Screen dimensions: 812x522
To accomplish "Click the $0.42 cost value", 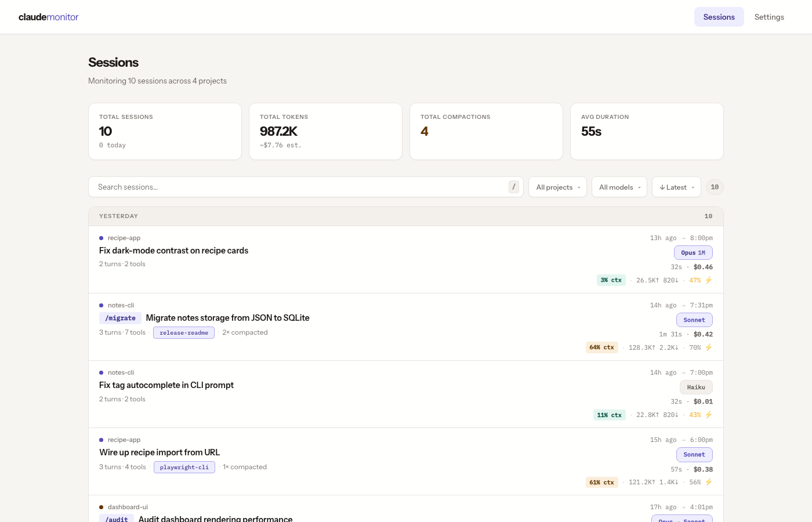I will tap(703, 334).
